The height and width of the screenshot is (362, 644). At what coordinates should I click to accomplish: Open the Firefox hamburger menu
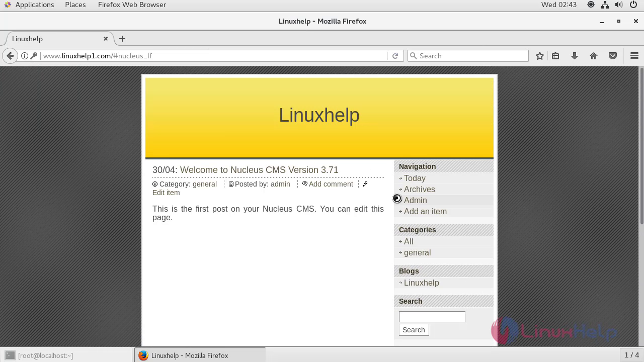pyautogui.click(x=634, y=56)
